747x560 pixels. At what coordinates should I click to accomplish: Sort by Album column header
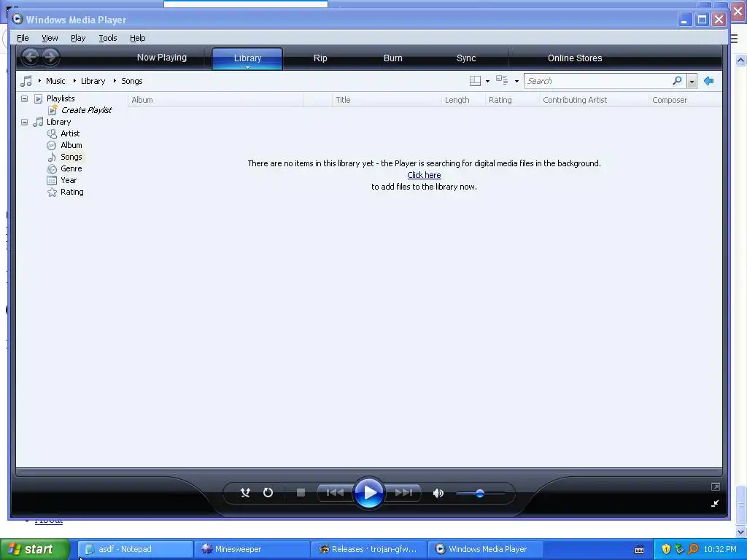tap(215, 100)
